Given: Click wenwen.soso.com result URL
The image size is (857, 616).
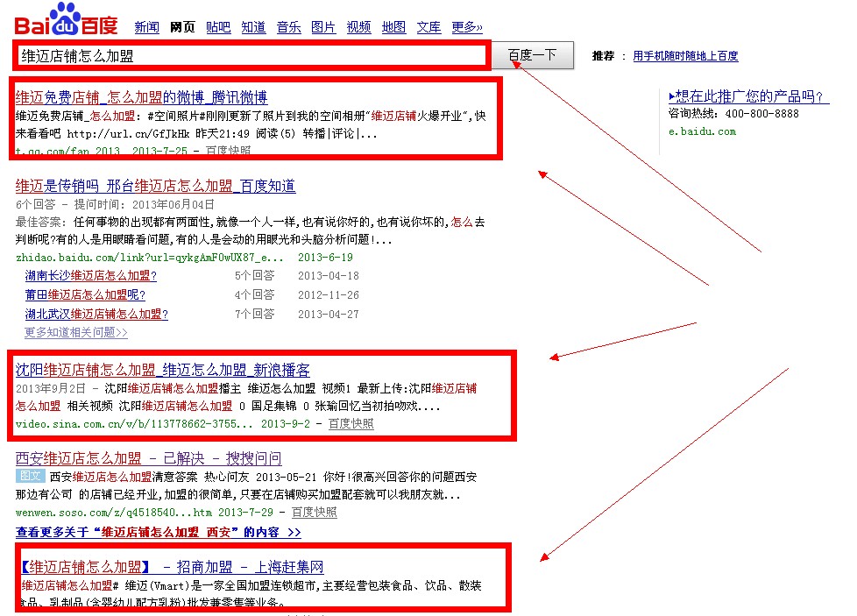Looking at the screenshot, I should tap(114, 512).
